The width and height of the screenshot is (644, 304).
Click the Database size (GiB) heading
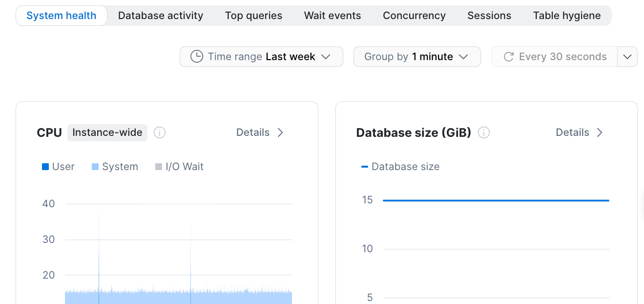click(414, 132)
